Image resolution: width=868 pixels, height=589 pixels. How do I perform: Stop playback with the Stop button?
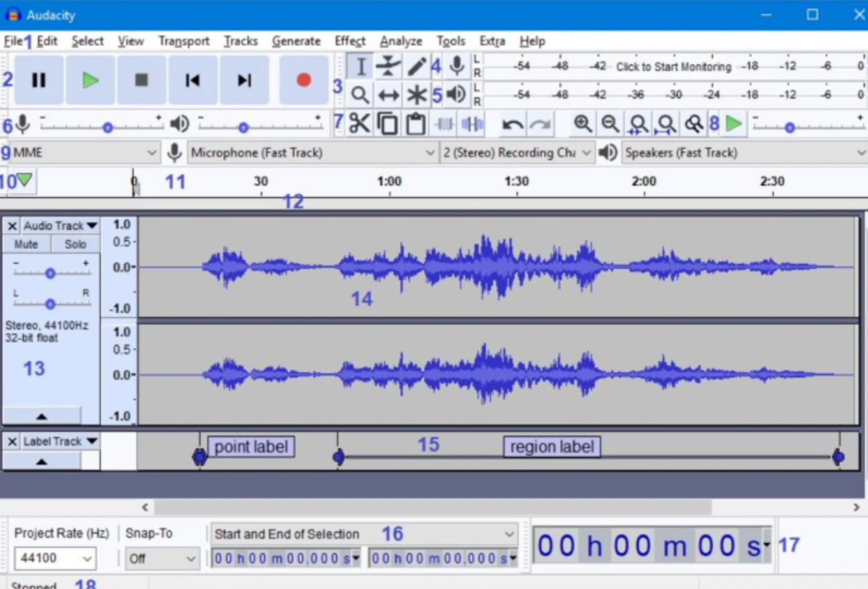[142, 80]
